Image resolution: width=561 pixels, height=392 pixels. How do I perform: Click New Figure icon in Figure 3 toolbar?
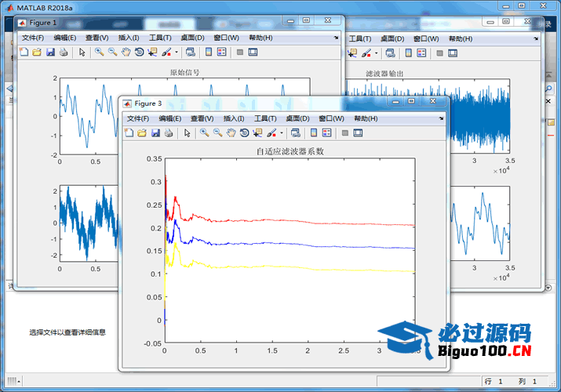click(129, 133)
